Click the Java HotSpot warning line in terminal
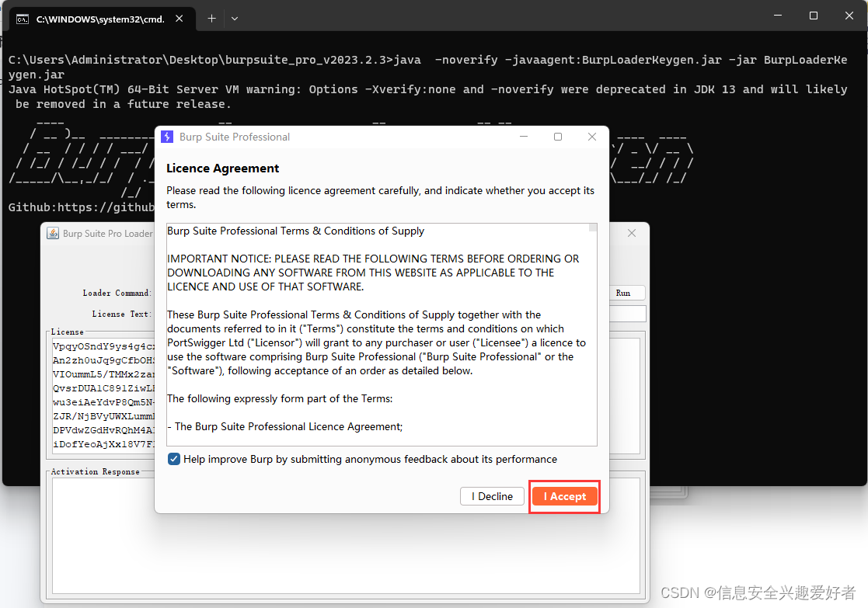 [427, 97]
